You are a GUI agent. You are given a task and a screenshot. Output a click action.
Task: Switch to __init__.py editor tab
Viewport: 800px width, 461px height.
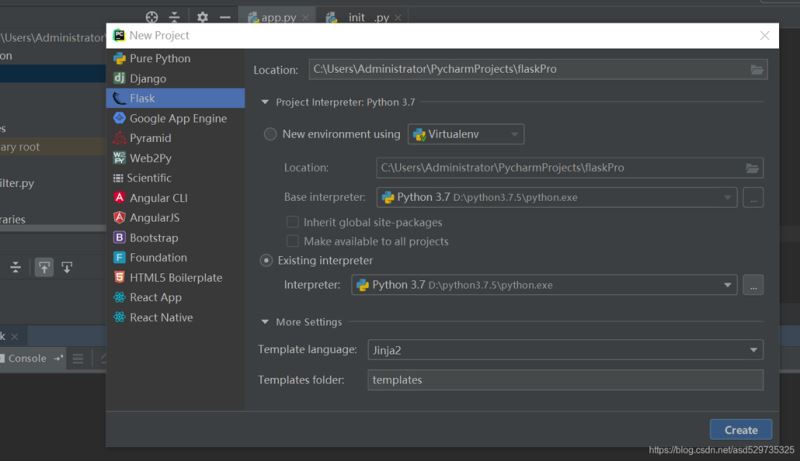pyautogui.click(x=363, y=17)
